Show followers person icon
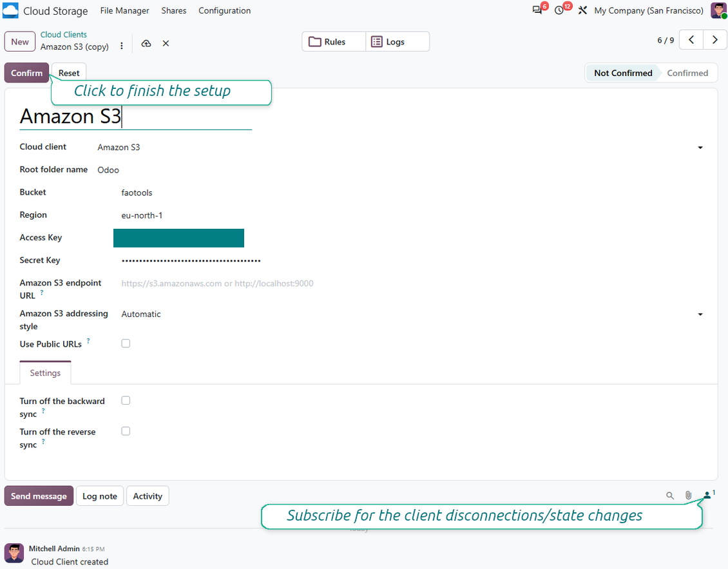Screen dimensions: 728x569 [x=709, y=495]
